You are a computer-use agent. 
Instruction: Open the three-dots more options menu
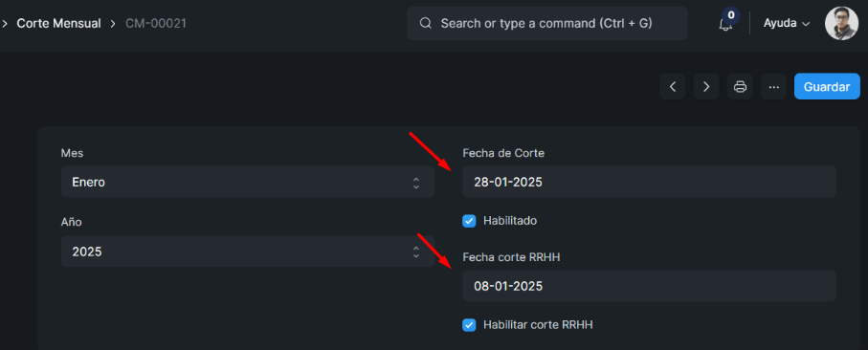(x=774, y=87)
